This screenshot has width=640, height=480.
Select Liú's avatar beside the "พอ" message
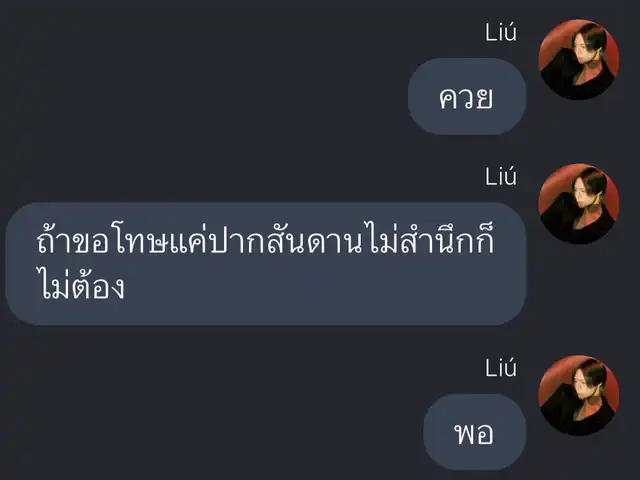pyautogui.click(x=579, y=395)
